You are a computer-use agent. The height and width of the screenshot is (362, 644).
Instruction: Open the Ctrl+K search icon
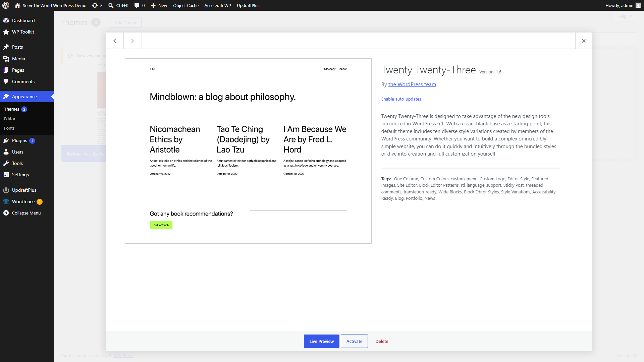[x=111, y=5]
